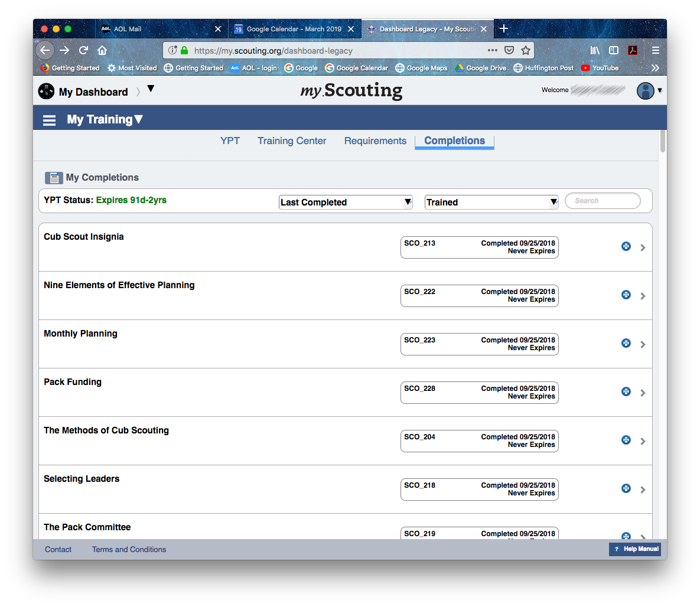Open the Google Maps bookmark
Viewport: 700px width, 607px height.
pos(421,68)
